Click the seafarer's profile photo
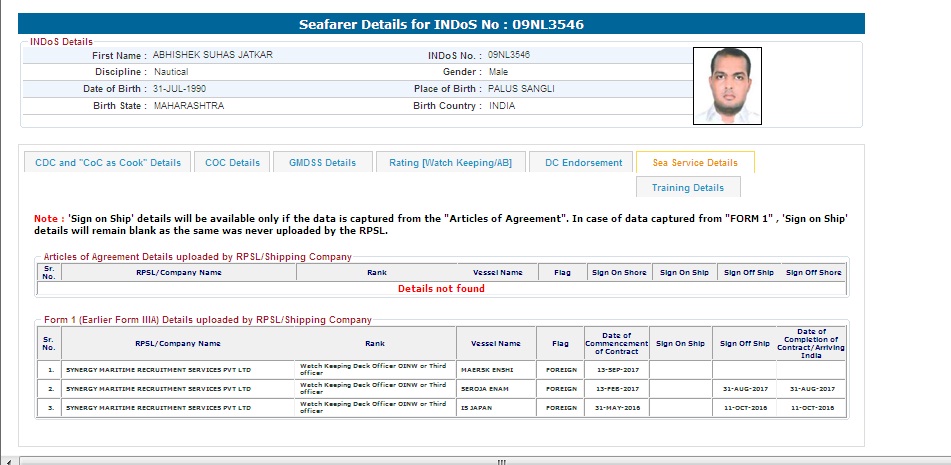 tap(726, 86)
